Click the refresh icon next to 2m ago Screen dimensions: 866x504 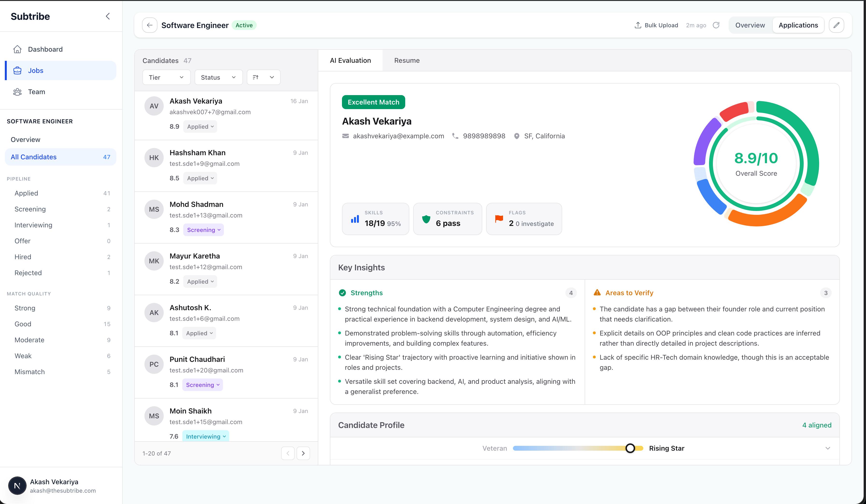(716, 25)
